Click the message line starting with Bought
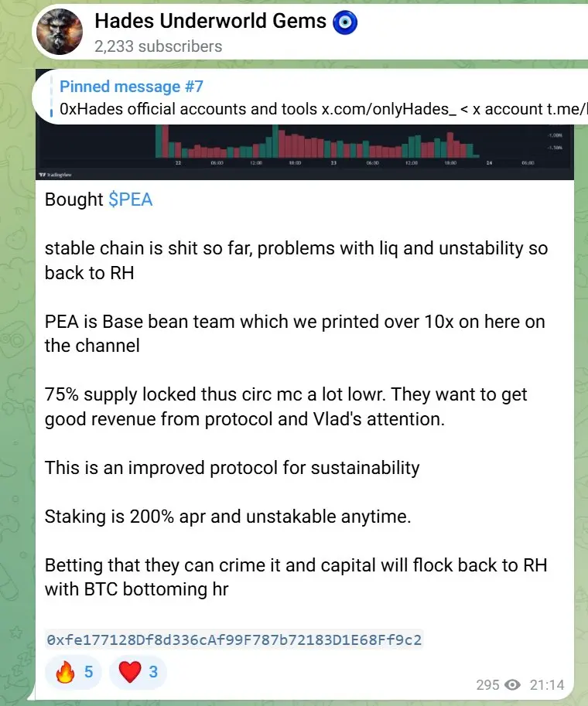 [x=99, y=200]
